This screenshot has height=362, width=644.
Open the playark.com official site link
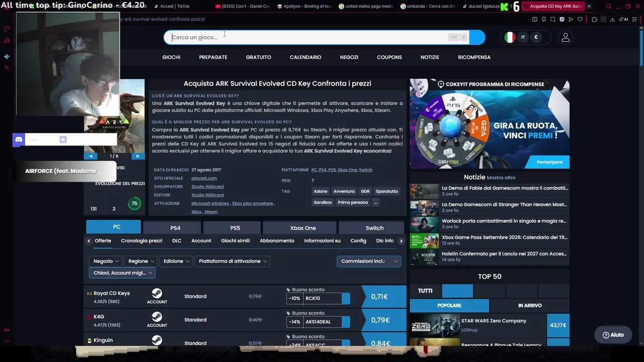(204, 178)
